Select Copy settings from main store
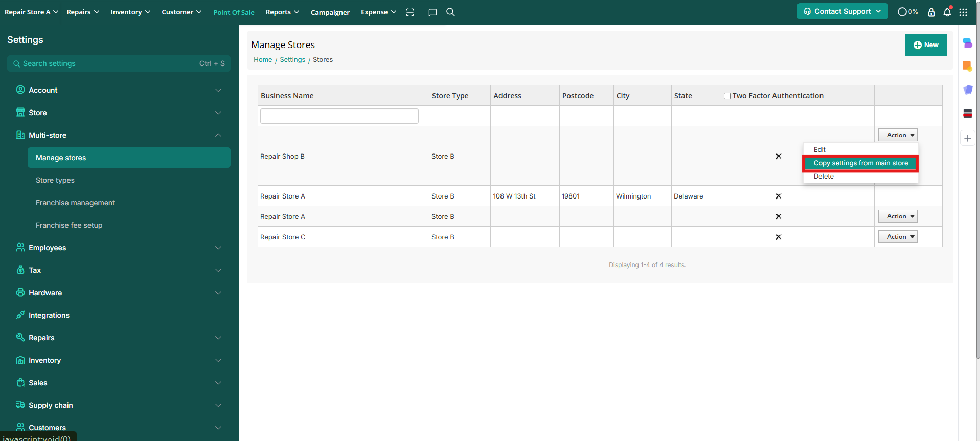980x441 pixels. tap(860, 163)
